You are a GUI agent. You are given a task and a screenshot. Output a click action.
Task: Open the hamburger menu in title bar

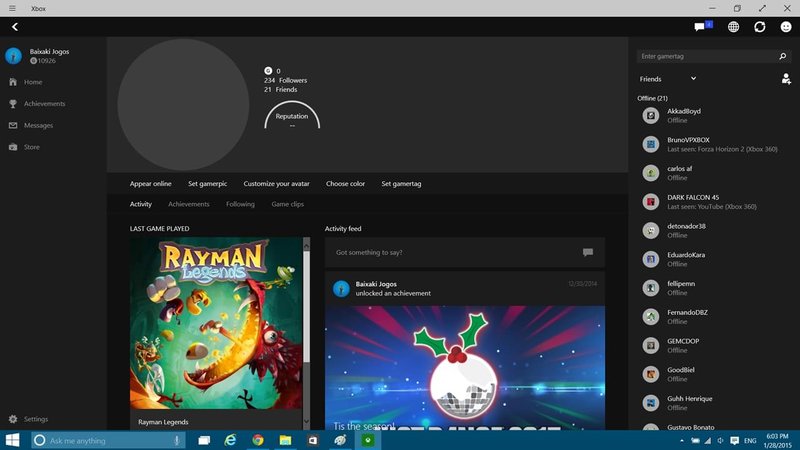click(12, 8)
